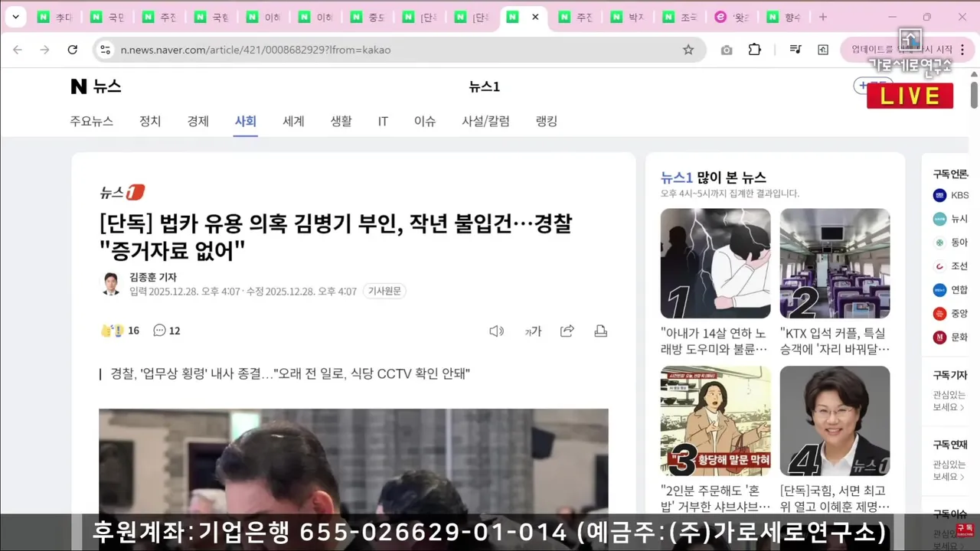Switch to the '향수' tab
Screen dimensions: 980x551
[x=783, y=17]
